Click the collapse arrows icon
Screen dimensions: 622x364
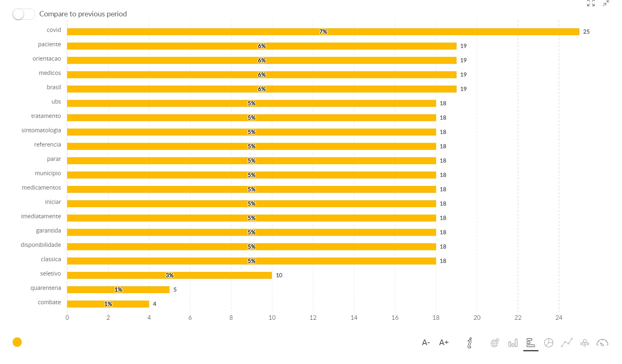tap(606, 3)
